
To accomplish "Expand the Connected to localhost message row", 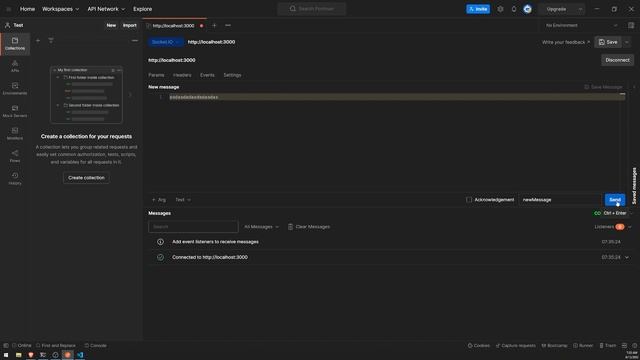I will (627, 257).
